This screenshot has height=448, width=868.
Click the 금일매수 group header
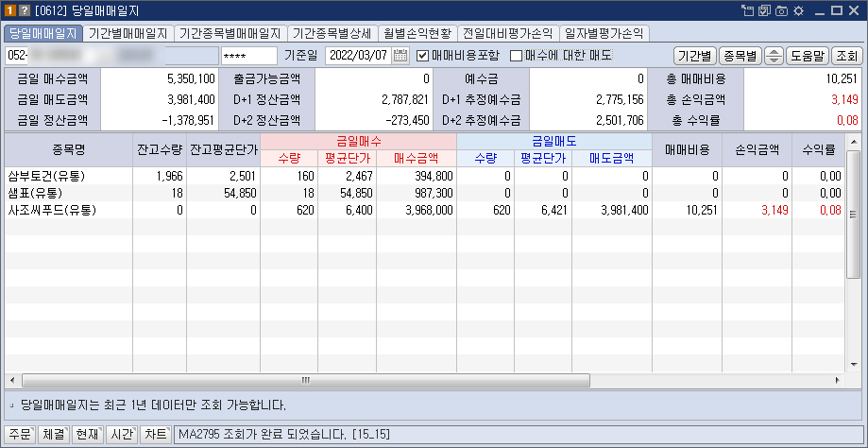tap(358, 141)
